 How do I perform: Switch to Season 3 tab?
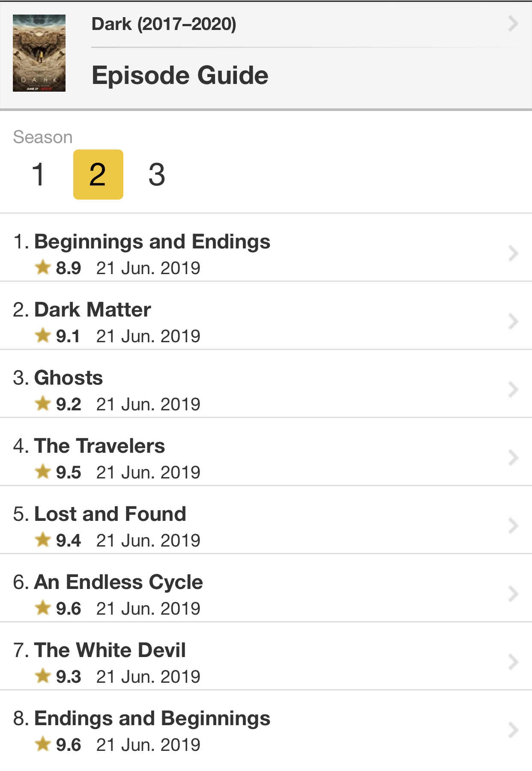click(157, 174)
